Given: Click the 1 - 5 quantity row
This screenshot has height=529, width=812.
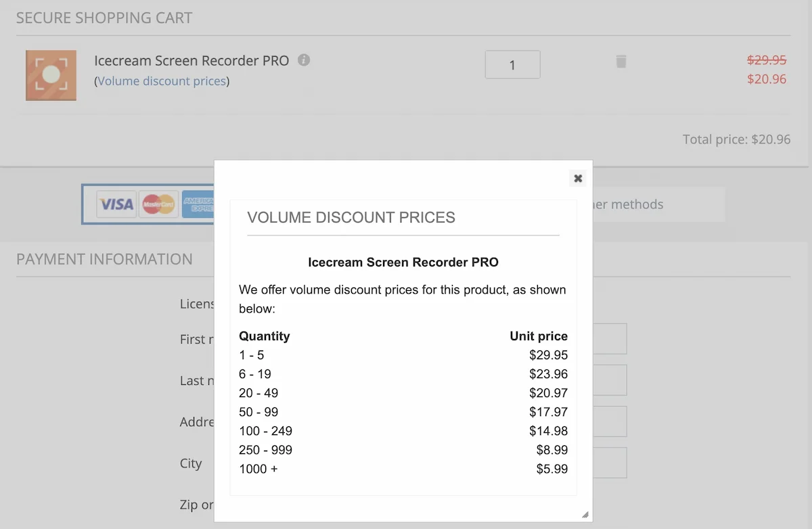Looking at the screenshot, I should [403, 355].
